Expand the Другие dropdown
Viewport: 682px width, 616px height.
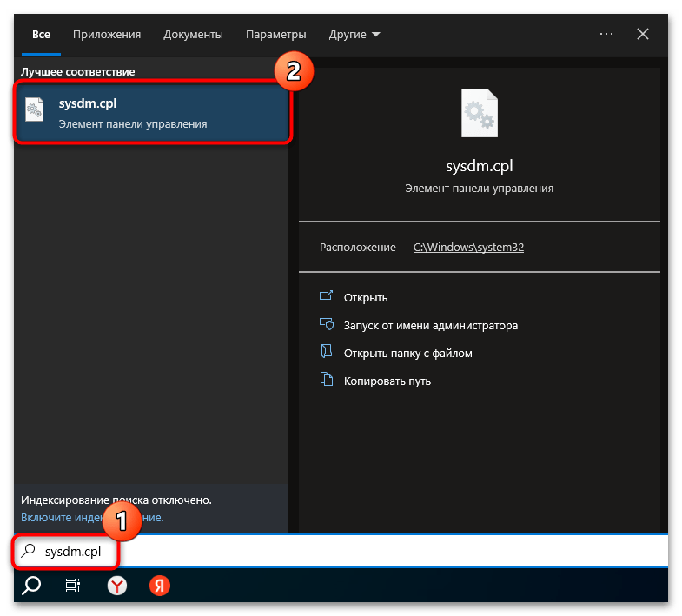[354, 35]
